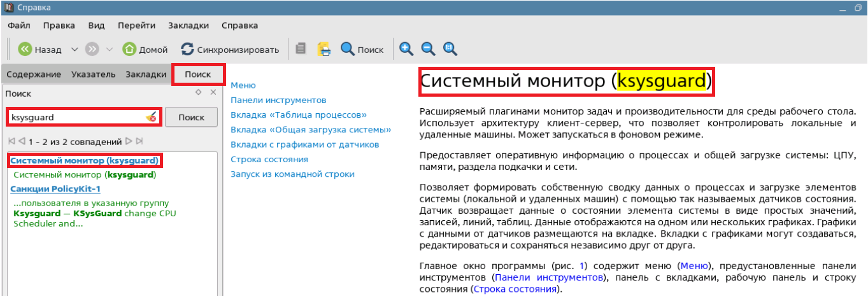Click the snippet Ksysguard — KSysGuard change CPU

[x=95, y=213]
